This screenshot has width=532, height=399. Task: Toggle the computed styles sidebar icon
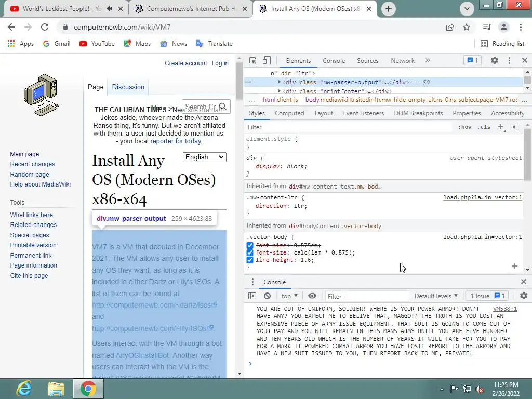pyautogui.click(x=515, y=127)
